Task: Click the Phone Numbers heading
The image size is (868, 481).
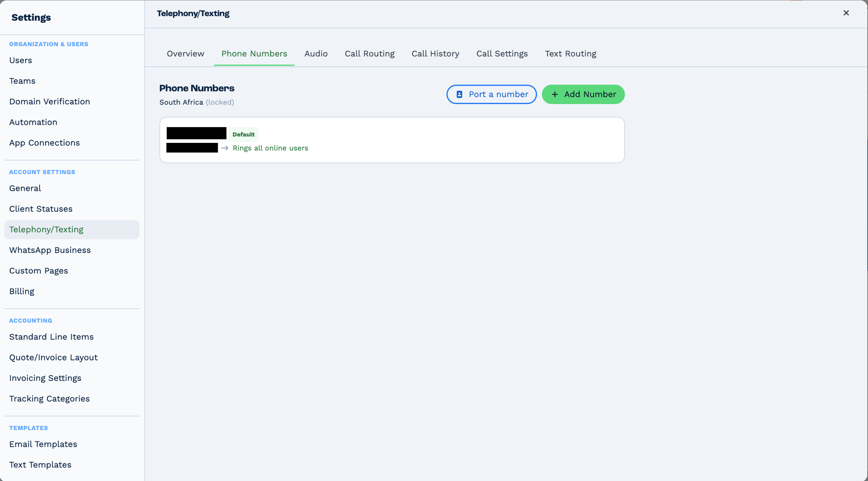Action: click(x=197, y=88)
